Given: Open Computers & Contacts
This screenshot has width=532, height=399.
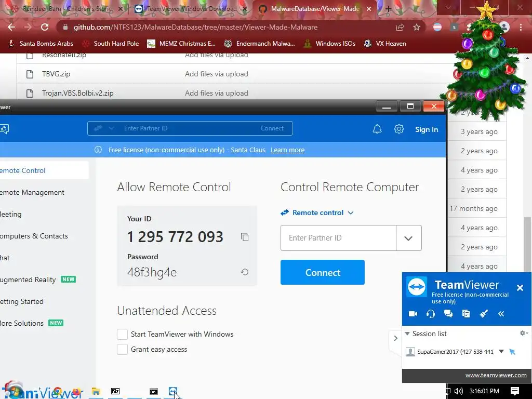Looking at the screenshot, I should [34, 236].
